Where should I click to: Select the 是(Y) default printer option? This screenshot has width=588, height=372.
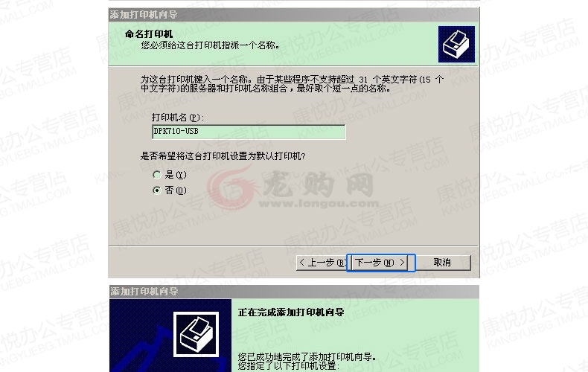click(x=170, y=175)
